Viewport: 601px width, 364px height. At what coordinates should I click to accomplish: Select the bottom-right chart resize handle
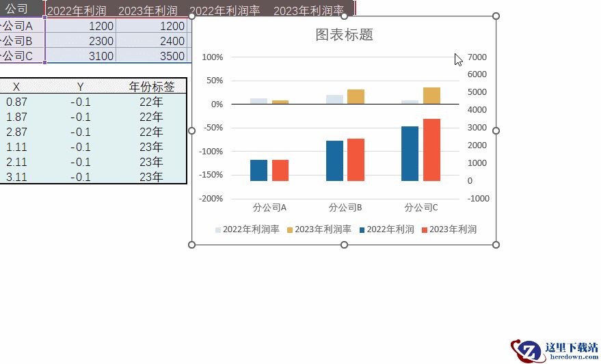point(496,244)
